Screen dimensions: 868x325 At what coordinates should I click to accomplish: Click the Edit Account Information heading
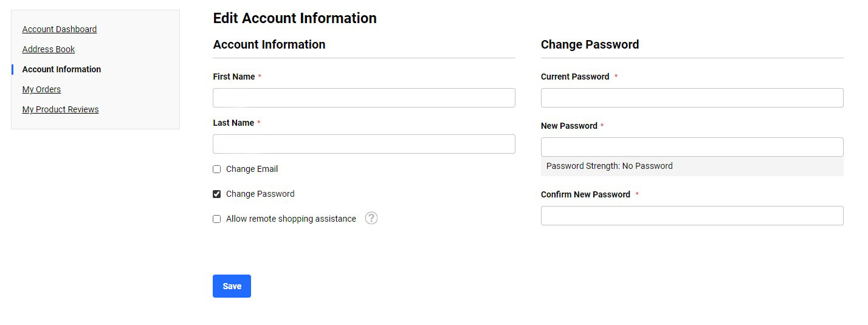click(x=295, y=18)
